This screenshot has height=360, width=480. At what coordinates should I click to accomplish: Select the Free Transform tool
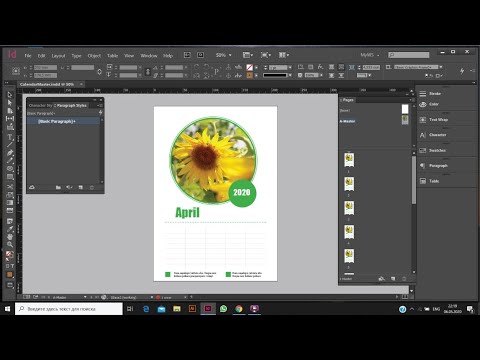click(10, 195)
